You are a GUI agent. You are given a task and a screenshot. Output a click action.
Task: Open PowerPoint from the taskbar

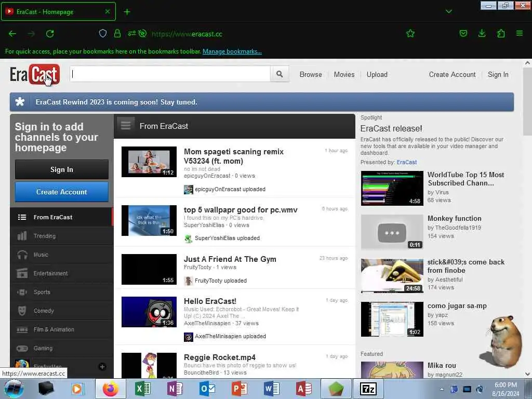[x=239, y=389]
